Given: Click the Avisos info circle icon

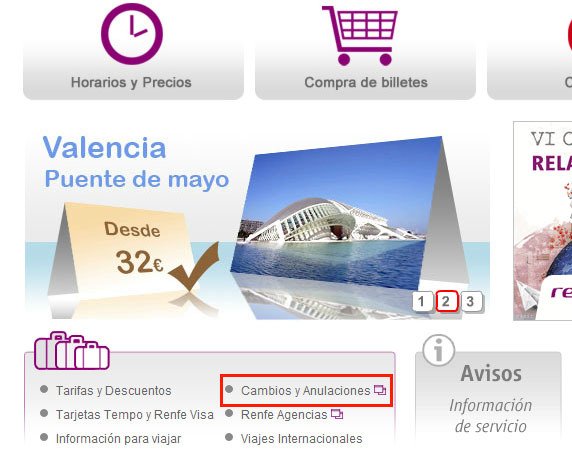Looking at the screenshot, I should coord(438,350).
